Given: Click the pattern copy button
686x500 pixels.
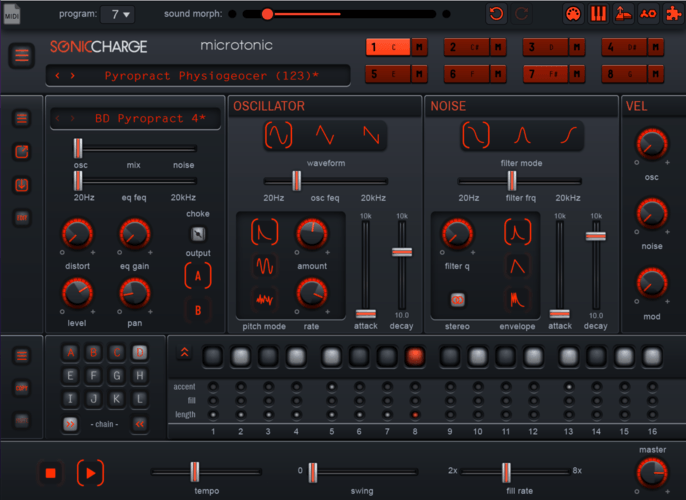Looking at the screenshot, I should 22,388.
